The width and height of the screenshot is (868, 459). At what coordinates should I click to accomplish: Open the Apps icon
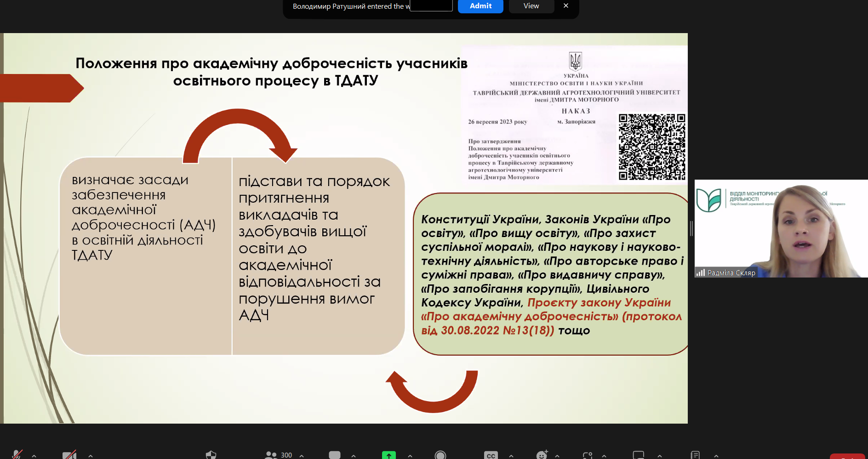588,455
